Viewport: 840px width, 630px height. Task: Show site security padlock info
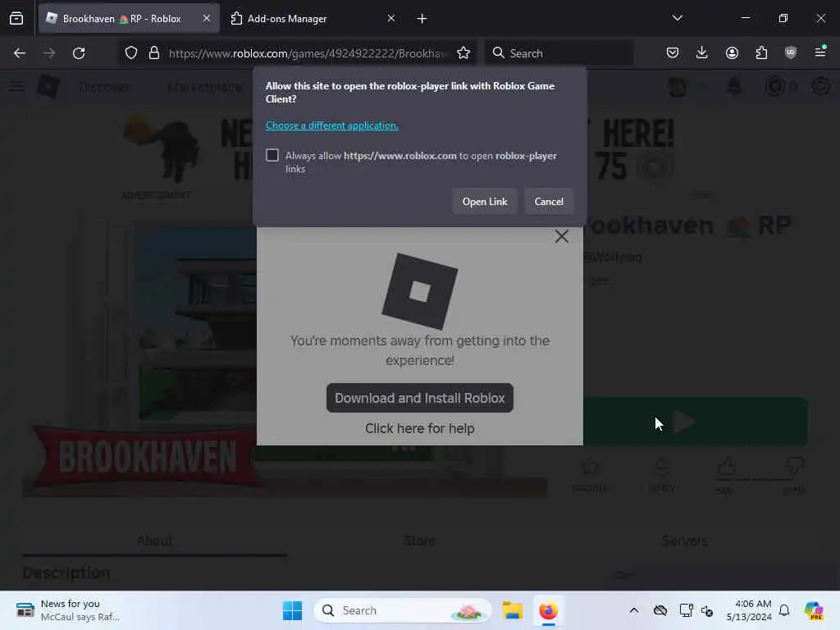154,53
